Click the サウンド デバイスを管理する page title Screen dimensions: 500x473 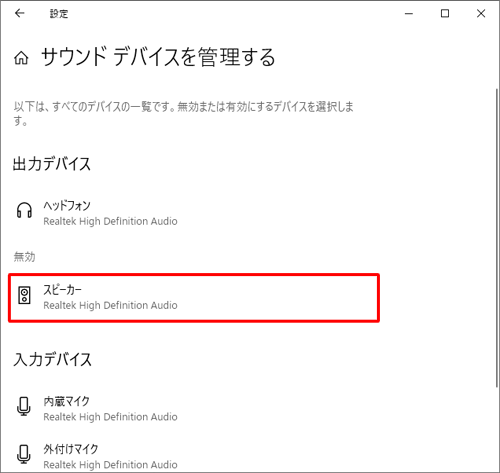158,57
